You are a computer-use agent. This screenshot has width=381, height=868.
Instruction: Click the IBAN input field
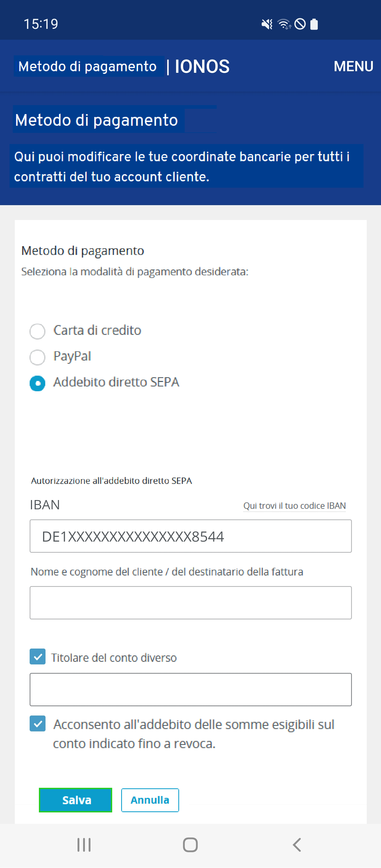tap(191, 536)
